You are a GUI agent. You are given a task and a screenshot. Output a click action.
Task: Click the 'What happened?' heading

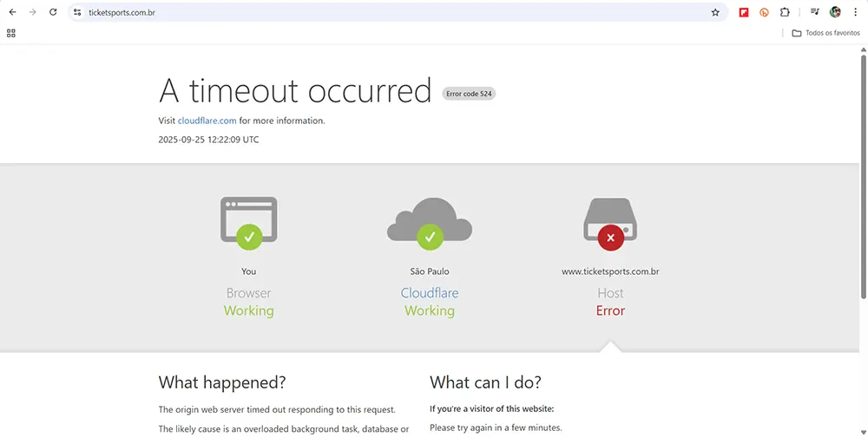click(x=222, y=382)
